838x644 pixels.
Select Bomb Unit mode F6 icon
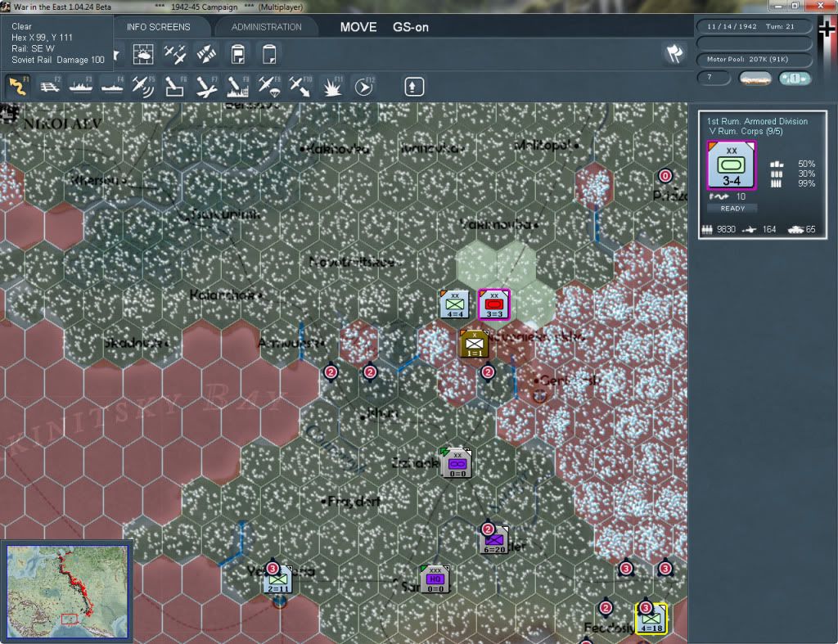coord(175,87)
